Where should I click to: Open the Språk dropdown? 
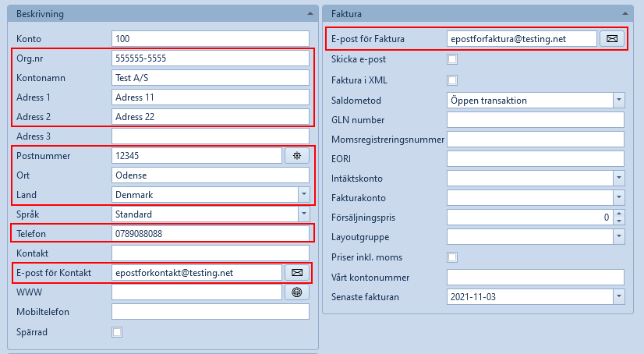coord(303,214)
